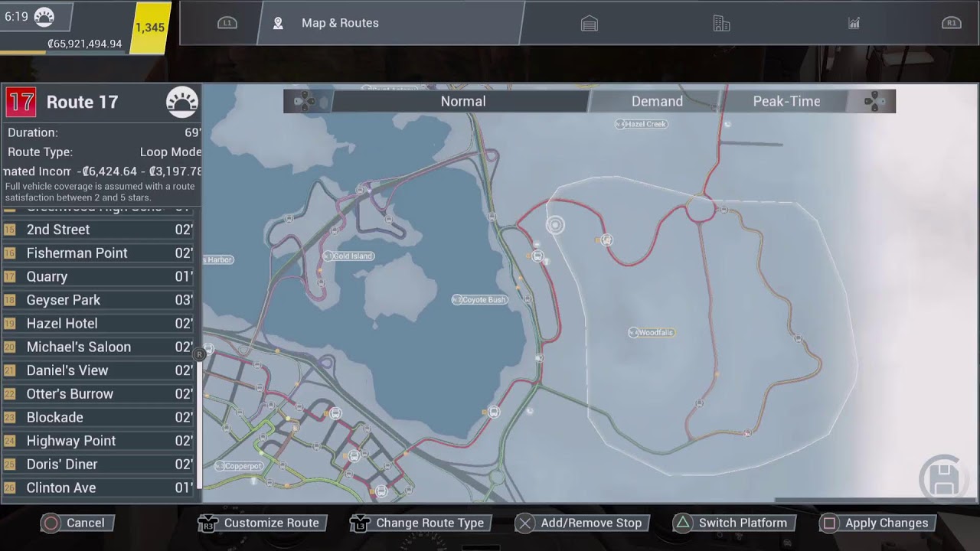Click Add/Remove Stop button
This screenshot has height=551, width=980.
coord(583,523)
